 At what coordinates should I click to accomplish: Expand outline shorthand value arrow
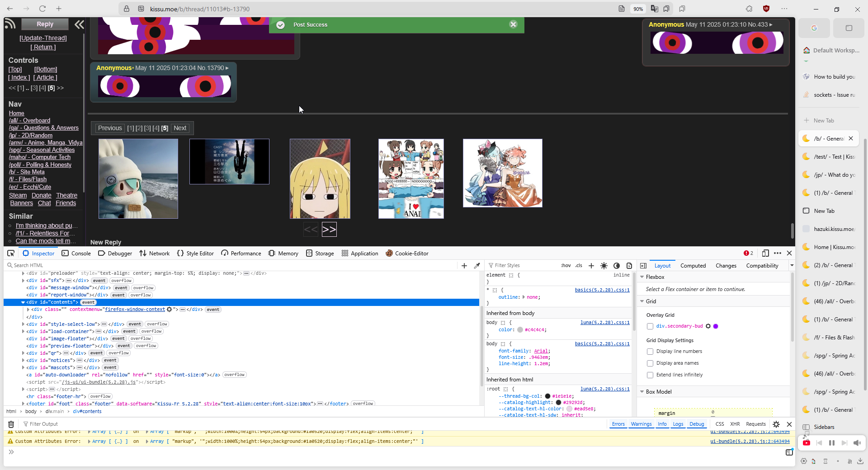pyautogui.click(x=524, y=297)
